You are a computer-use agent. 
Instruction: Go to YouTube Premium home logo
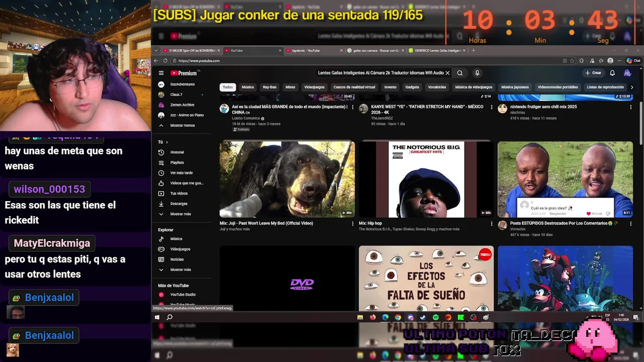tap(183, 73)
